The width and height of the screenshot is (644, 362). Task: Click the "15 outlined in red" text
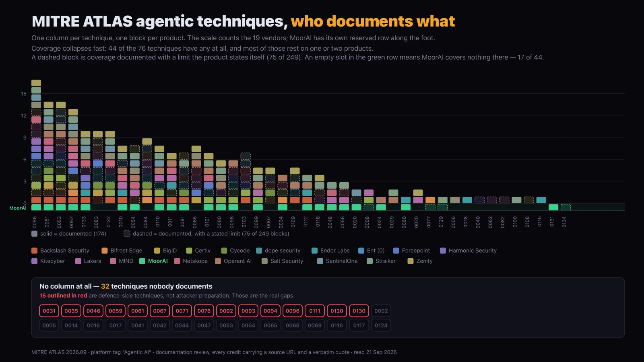pos(63,296)
